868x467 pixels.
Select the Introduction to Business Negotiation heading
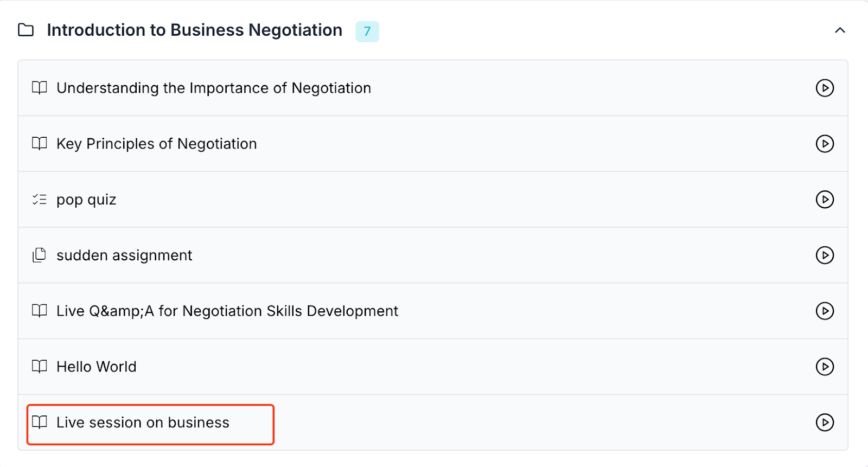point(194,30)
